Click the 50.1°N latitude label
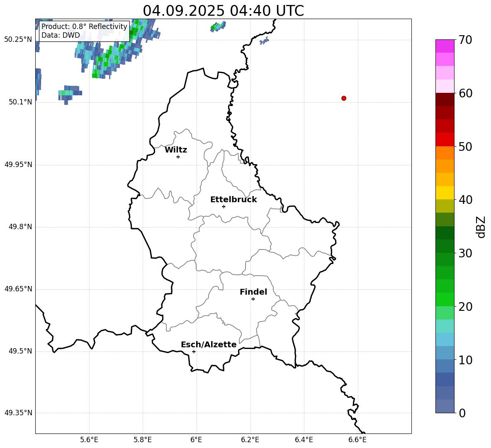The width and height of the screenshot is (491, 448). (x=20, y=102)
